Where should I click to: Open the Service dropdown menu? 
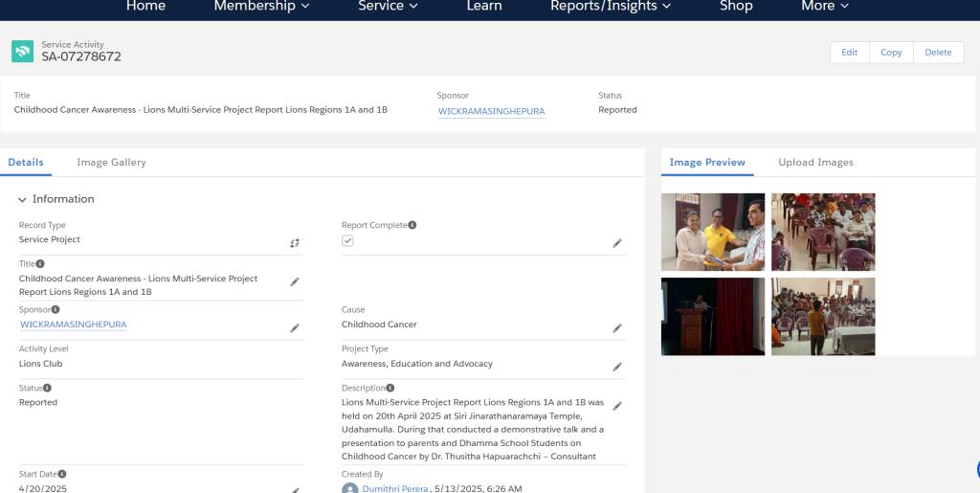click(389, 7)
